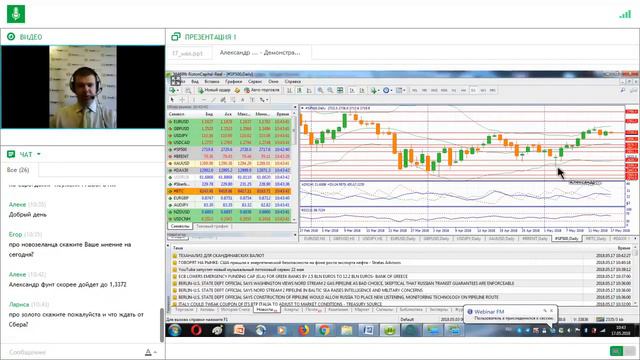Select the Все (26) chat tab
Viewport: 640px width, 360px height.
click(x=18, y=169)
